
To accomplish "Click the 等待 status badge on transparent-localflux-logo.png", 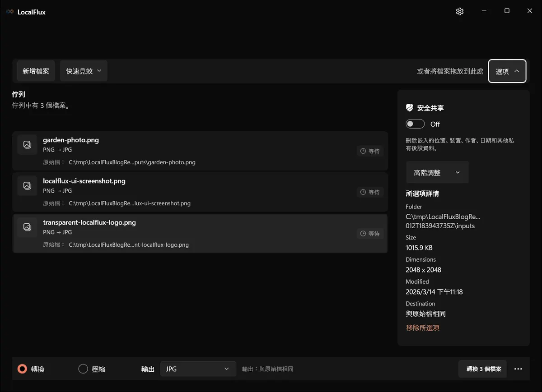I will click(370, 234).
